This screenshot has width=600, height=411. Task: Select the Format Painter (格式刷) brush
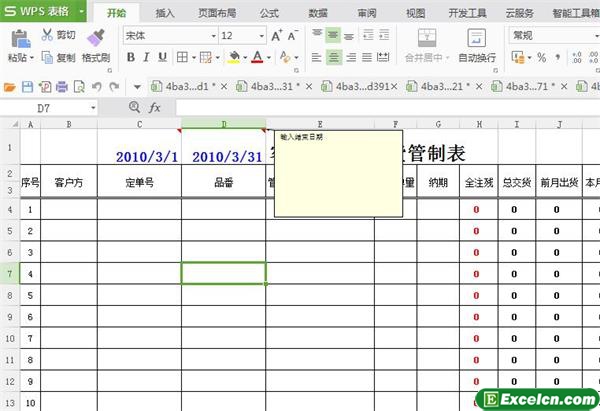(x=96, y=38)
